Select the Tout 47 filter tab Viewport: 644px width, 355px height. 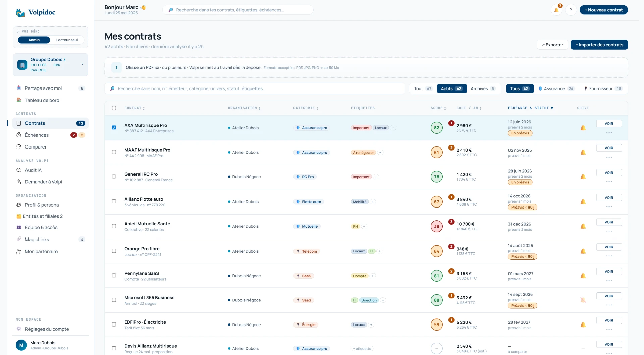tap(423, 88)
